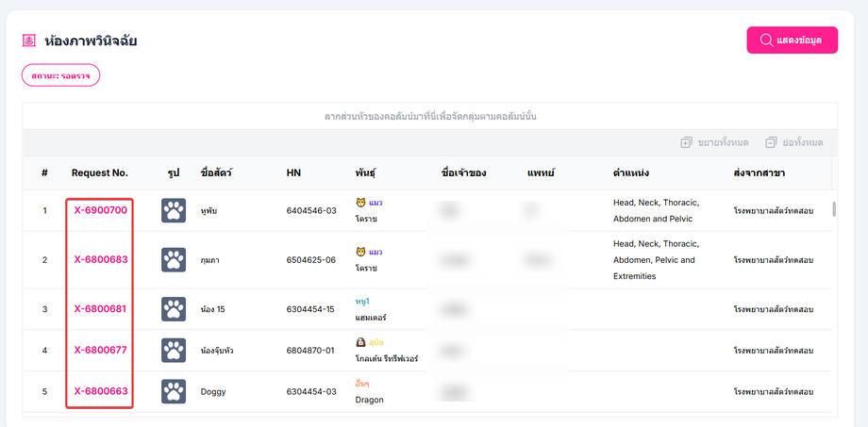Screen dimensions: 868x427
Task: Click the paw icon for กุมภา
Action: pyautogui.click(x=174, y=259)
